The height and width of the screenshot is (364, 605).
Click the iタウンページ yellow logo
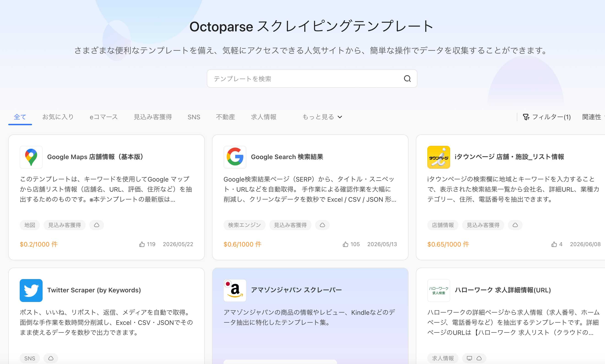439,157
